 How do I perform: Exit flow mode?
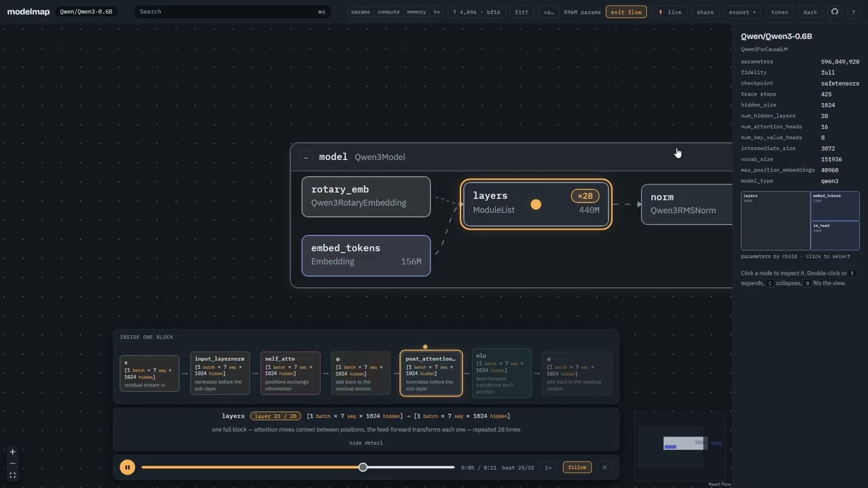click(626, 12)
